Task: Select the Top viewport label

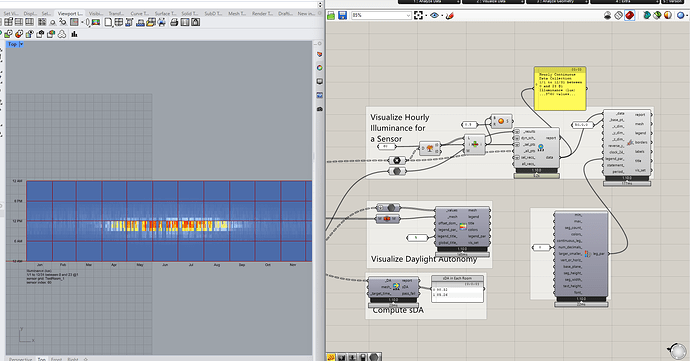Action: [x=12, y=44]
